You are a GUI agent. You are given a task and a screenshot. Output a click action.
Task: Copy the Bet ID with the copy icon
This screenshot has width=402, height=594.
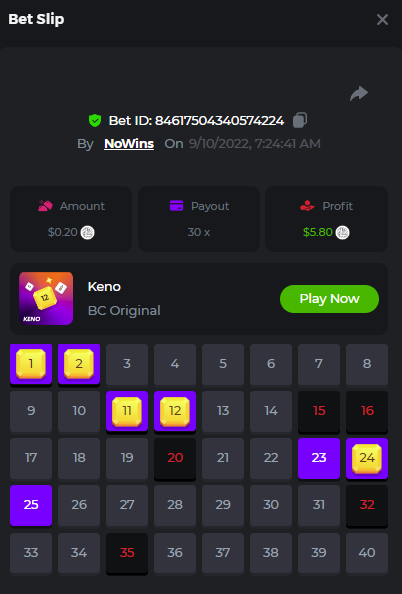coord(300,120)
